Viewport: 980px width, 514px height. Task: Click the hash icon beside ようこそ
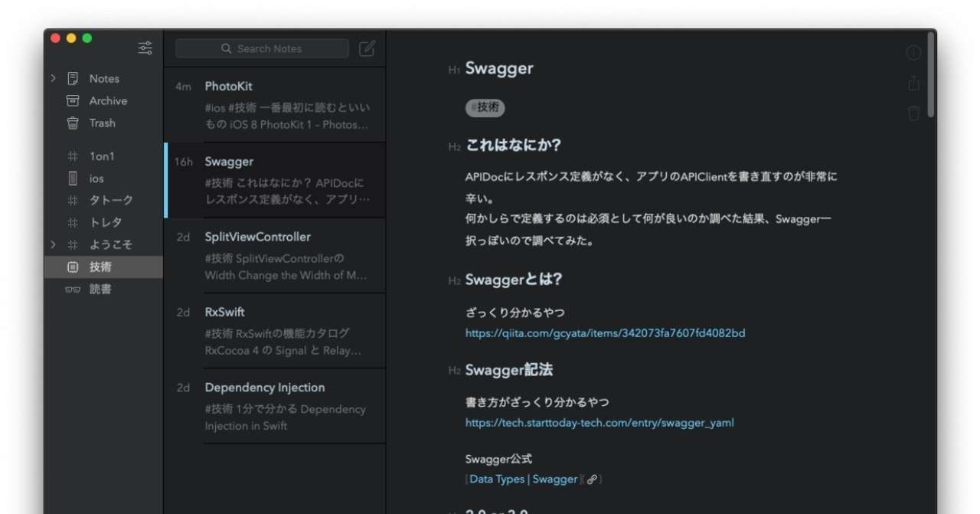click(73, 245)
